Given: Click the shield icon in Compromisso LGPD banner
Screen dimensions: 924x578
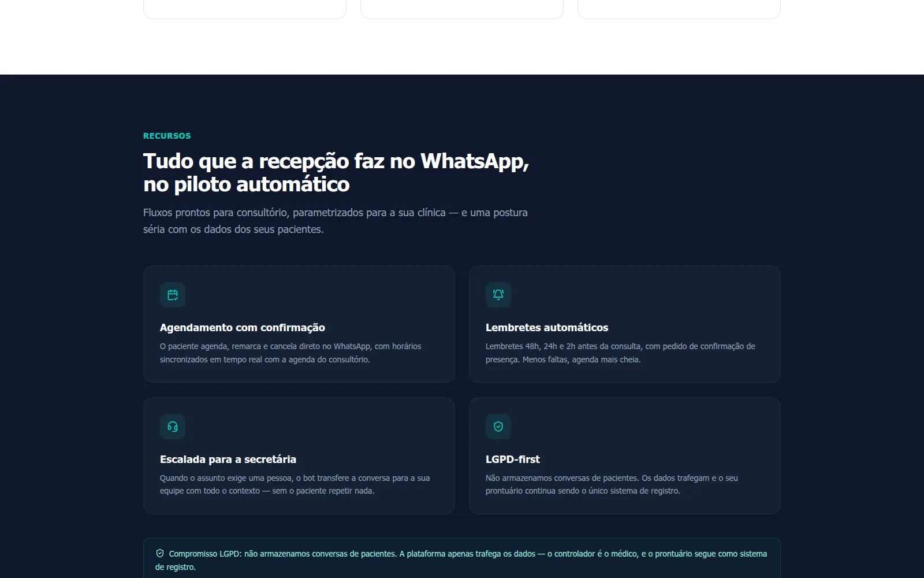Looking at the screenshot, I should [x=160, y=553].
